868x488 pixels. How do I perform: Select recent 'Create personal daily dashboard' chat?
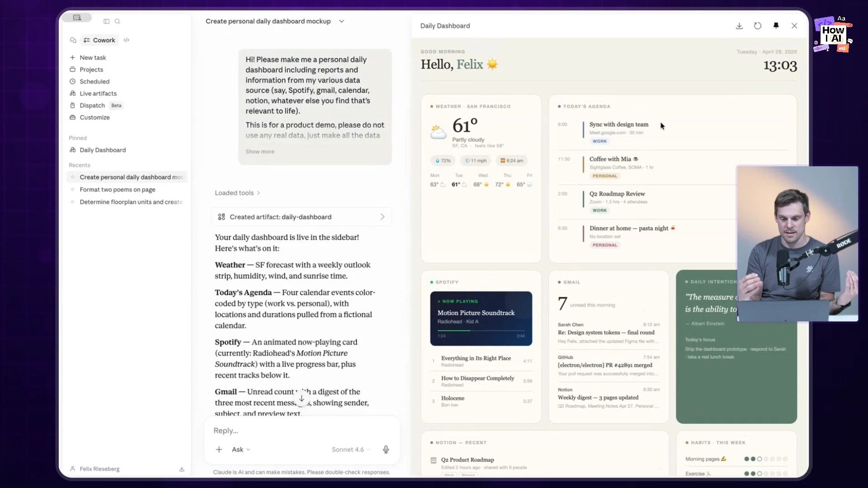pyautogui.click(x=127, y=177)
